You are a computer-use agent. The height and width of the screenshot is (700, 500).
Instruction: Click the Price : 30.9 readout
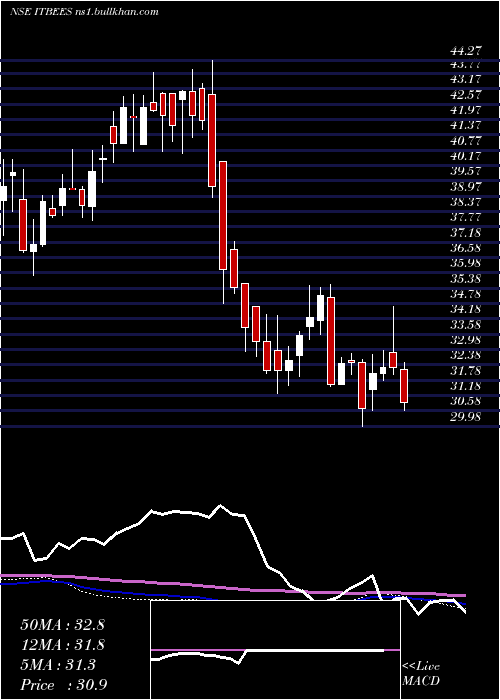(63, 685)
